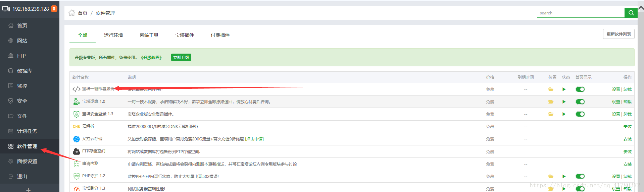Viewport: 644px width, 192px height.
Task: Click 设置 for PHP守护 1.2
Action: [x=616, y=177]
